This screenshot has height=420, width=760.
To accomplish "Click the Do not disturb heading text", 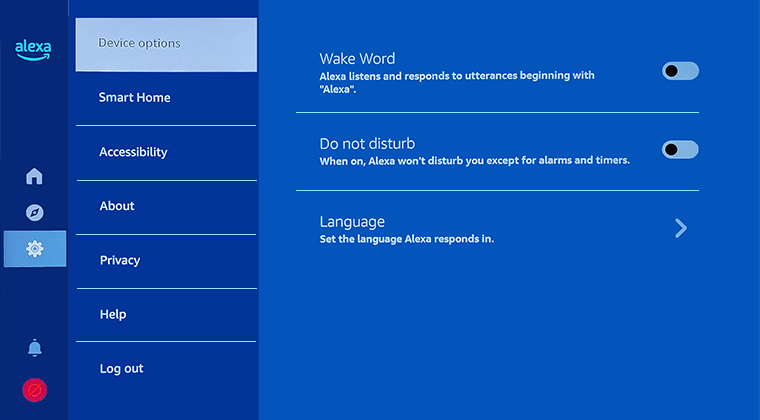I will click(x=367, y=144).
